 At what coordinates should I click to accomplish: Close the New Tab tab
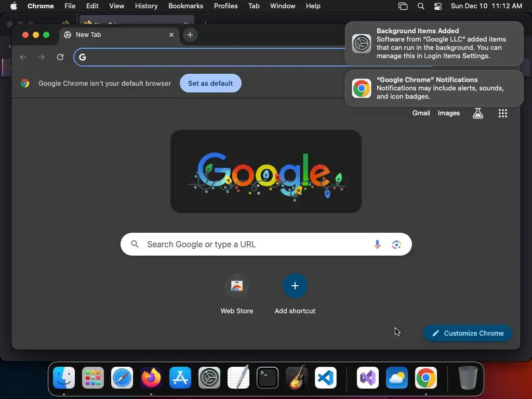point(171,35)
